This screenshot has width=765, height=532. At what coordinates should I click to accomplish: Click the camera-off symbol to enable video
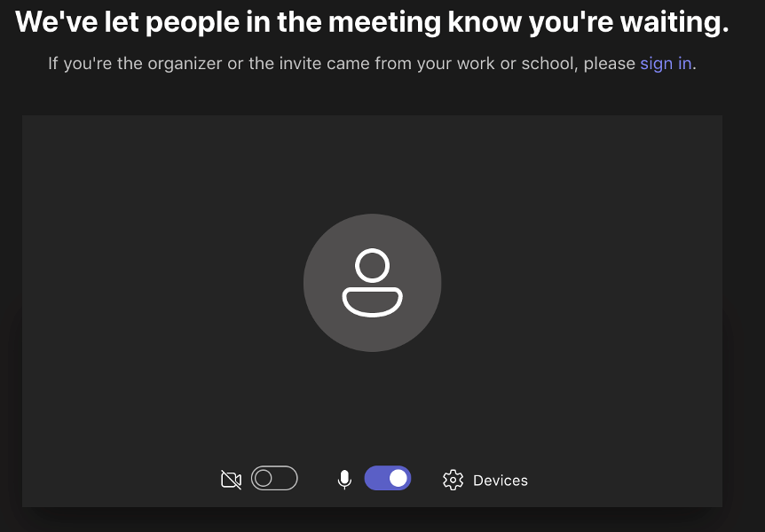click(231, 479)
